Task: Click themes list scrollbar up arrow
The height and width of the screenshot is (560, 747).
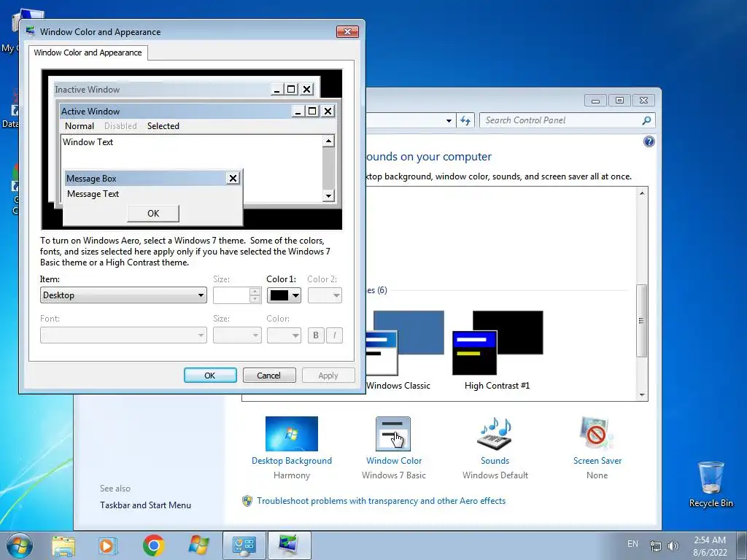Action: tap(642, 192)
